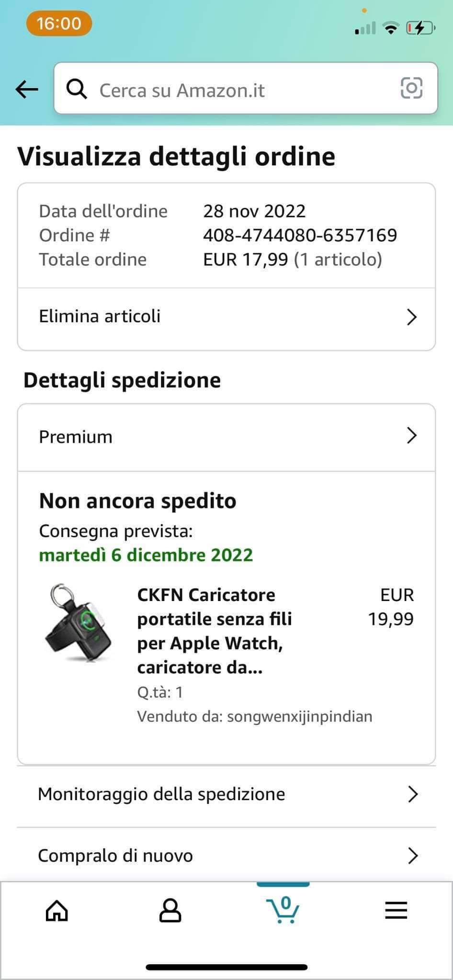Tap the 16:00 time pill in status bar
Screen dimensions: 453x980
click(x=59, y=23)
